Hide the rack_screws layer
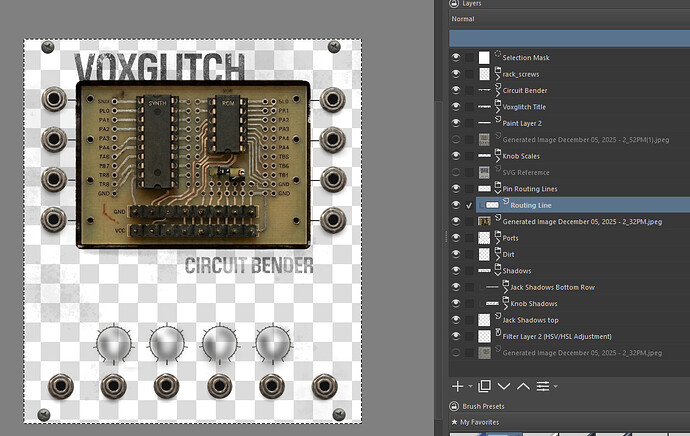This screenshot has width=690, height=436. [x=456, y=74]
